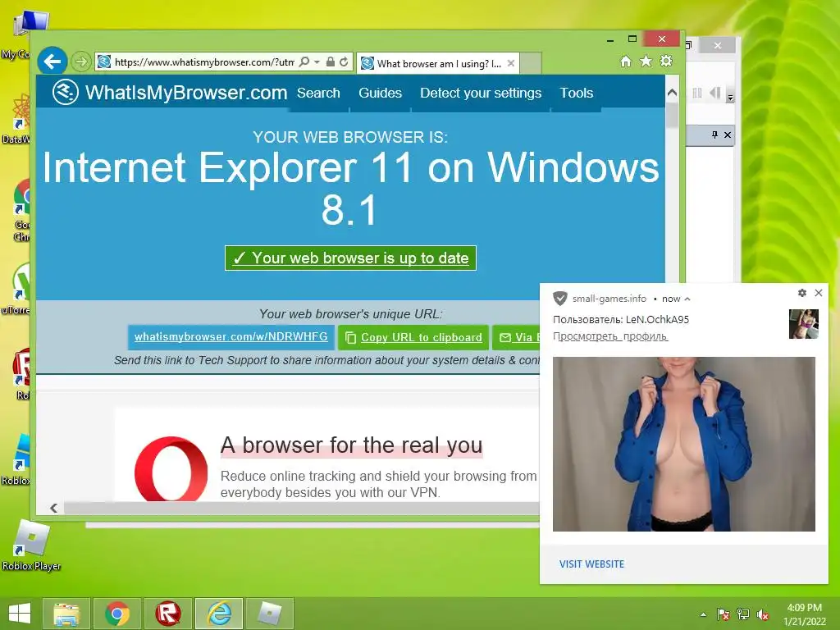Screen dimensions: 840x630
Task: Refresh the page with reload icon
Action: pyautogui.click(x=344, y=62)
